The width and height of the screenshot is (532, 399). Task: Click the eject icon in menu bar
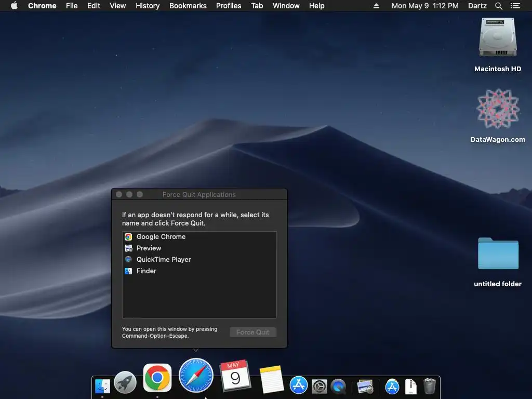click(x=376, y=6)
